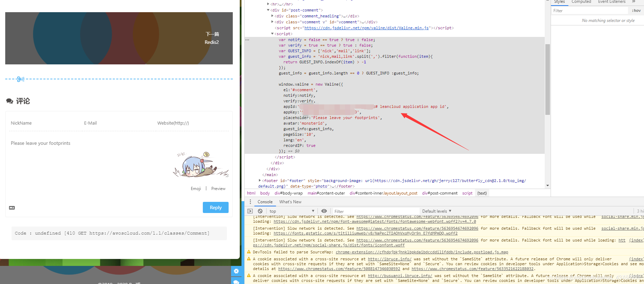The height and width of the screenshot is (284, 644).
Task: Select the (text) breadcrumb item
Action: tap(482, 193)
